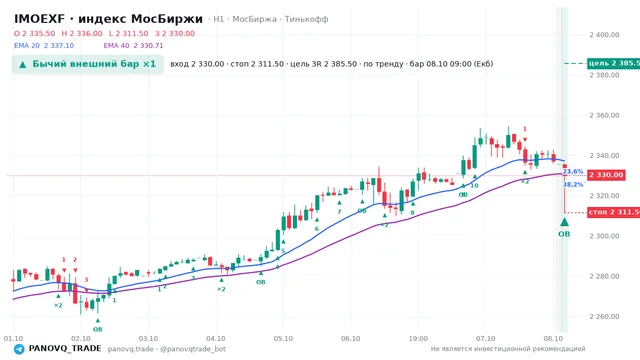Click the 'EMA 40 2 330.71' legend
The height and width of the screenshot is (360, 640).
coord(133,46)
